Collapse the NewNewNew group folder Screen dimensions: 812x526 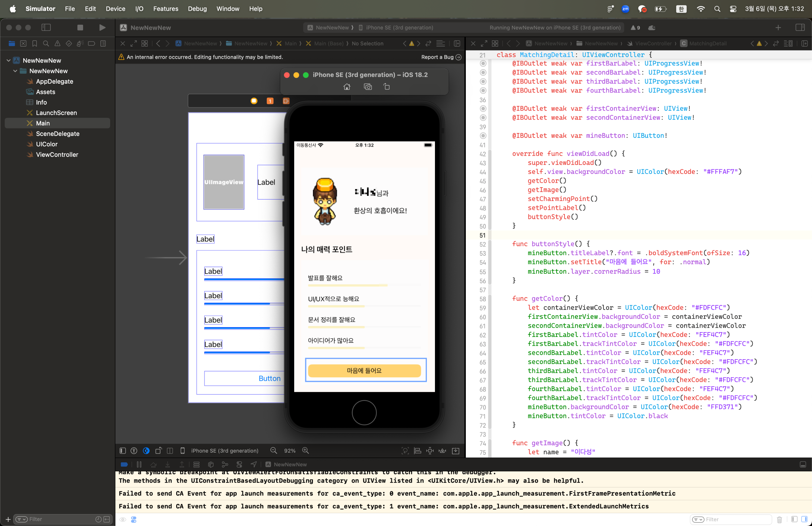point(15,71)
